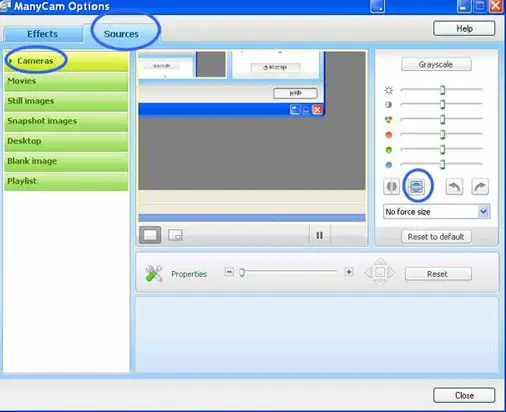Viewport: 506px width, 412px height.
Task: Enable picture-in-picture view mode
Action: pyautogui.click(x=175, y=235)
